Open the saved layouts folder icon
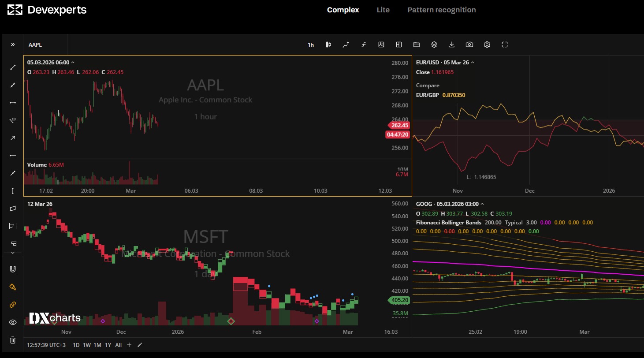 click(416, 45)
